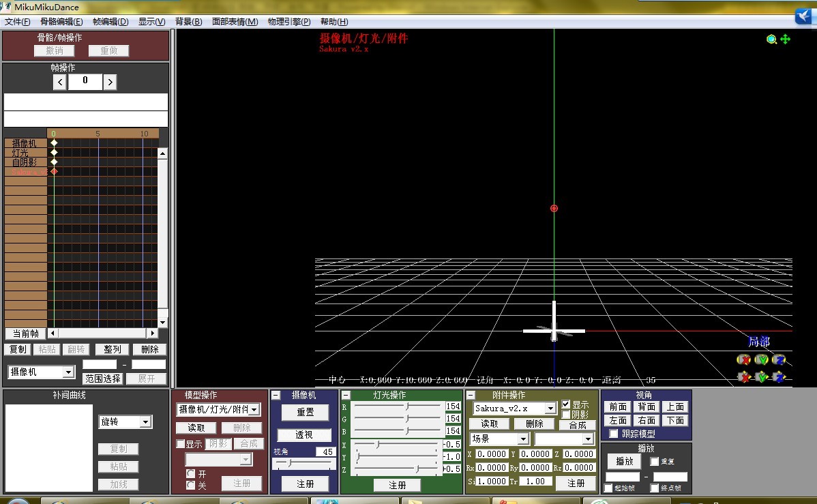The height and width of the screenshot is (504, 817).
Task: Click the upper blue Z axis rotate icon
Action: [779, 359]
